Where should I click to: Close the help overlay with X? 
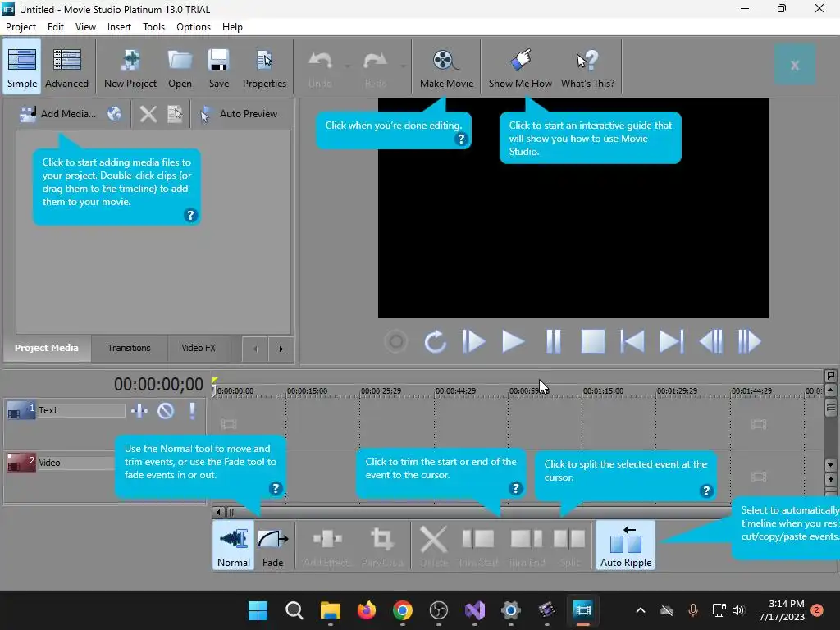pos(795,65)
